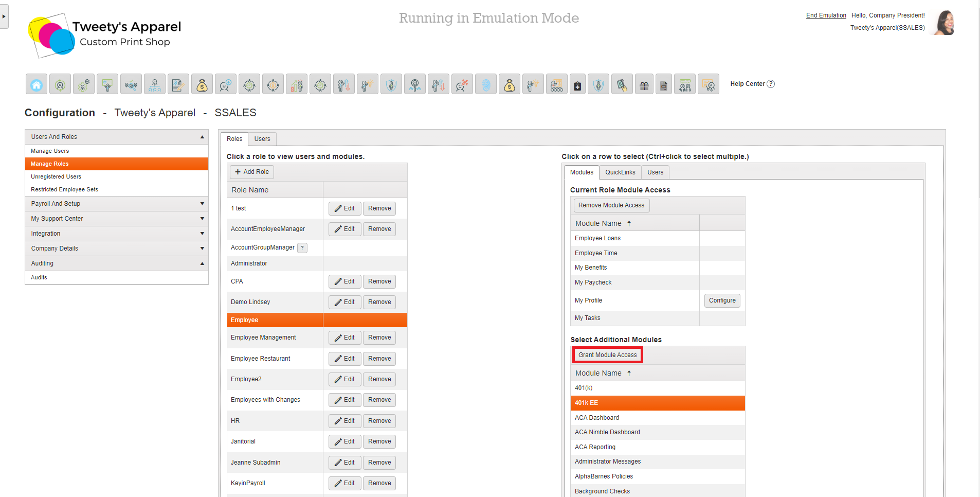This screenshot has height=497, width=980.
Task: Expand the side panel arrow at top-left
Action: (x=4, y=16)
